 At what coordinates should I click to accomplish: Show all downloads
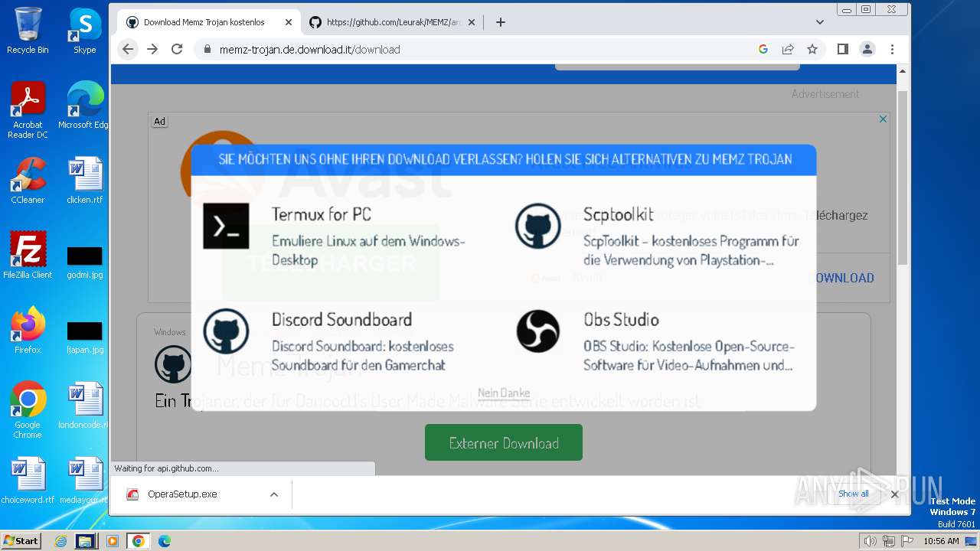point(854,494)
